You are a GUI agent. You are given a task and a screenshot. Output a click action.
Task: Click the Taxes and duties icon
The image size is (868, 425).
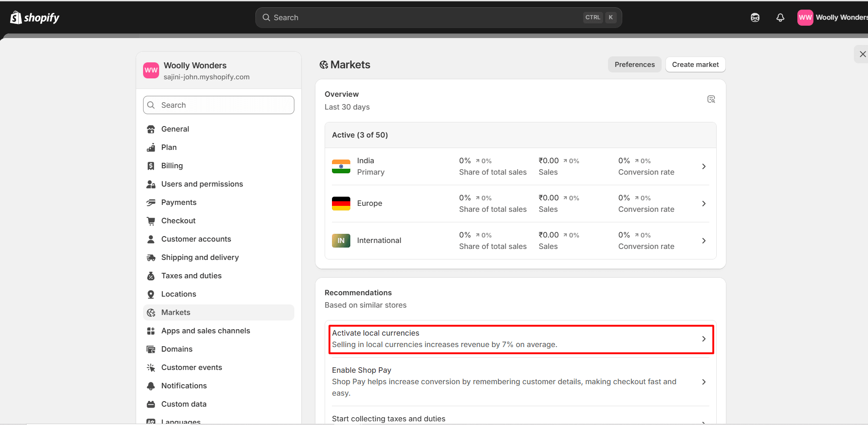click(x=151, y=276)
